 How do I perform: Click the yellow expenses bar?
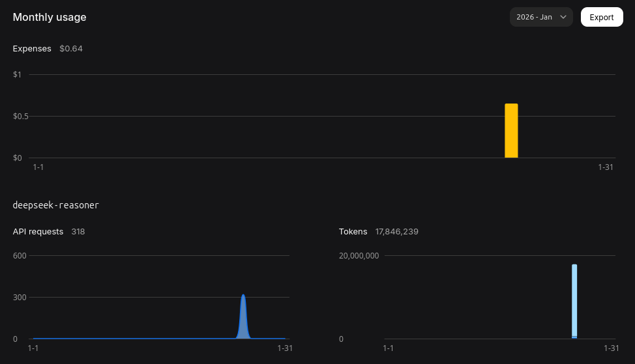pyautogui.click(x=511, y=130)
